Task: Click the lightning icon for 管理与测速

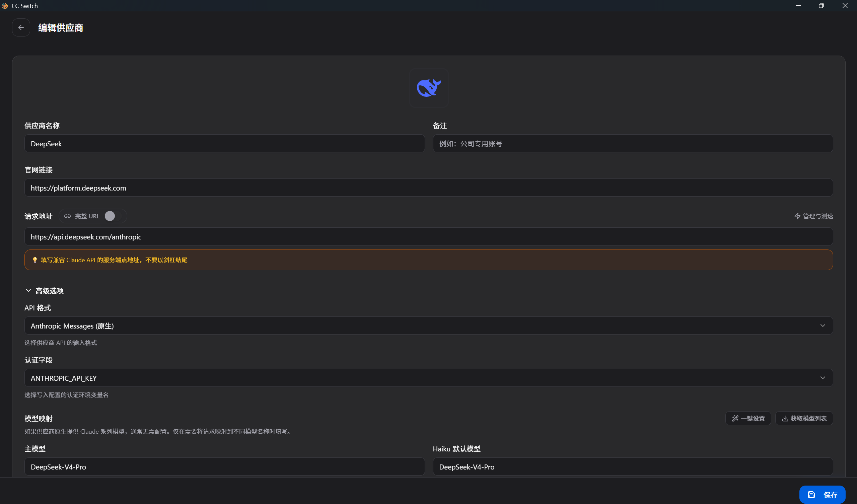Action: coord(797,216)
